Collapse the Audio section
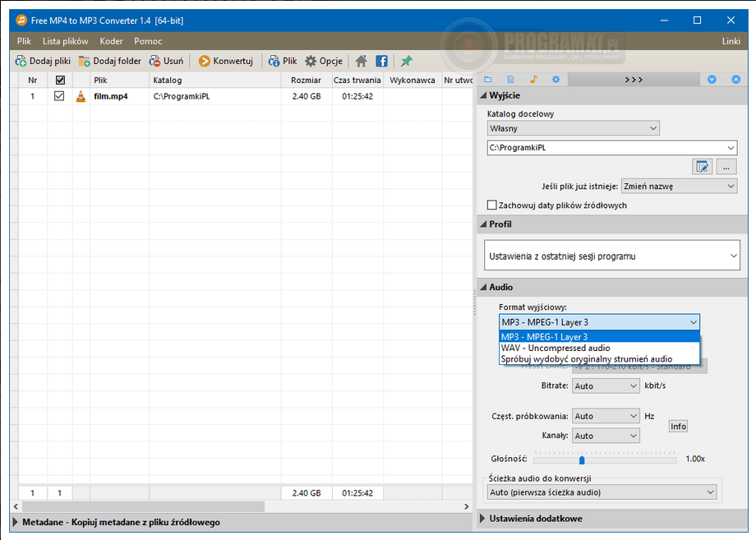The image size is (756, 540). tap(484, 288)
